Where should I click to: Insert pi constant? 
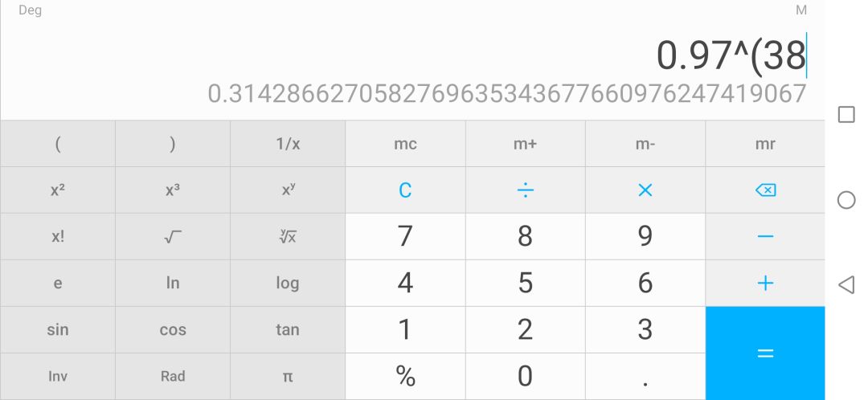click(x=288, y=376)
